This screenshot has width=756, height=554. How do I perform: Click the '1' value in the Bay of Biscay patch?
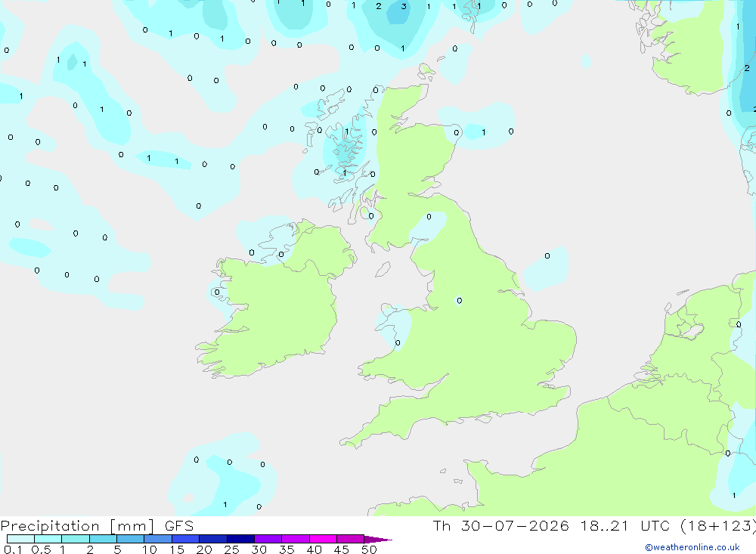(x=225, y=505)
